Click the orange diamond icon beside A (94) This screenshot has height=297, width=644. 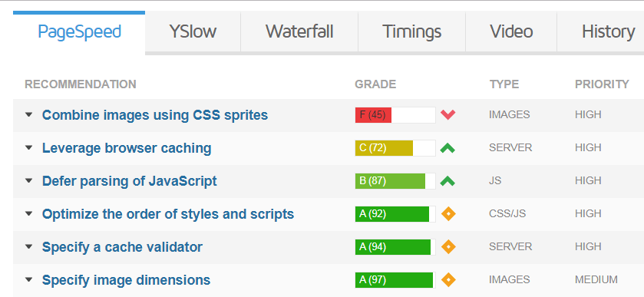(448, 247)
